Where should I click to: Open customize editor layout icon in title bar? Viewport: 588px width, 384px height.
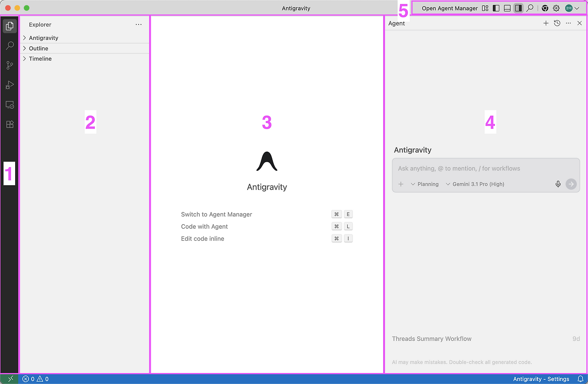485,8
